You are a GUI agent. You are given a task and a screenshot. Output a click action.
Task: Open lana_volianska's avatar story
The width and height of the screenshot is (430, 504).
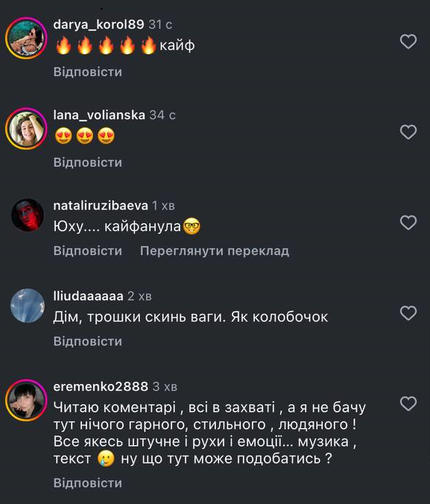click(26, 128)
